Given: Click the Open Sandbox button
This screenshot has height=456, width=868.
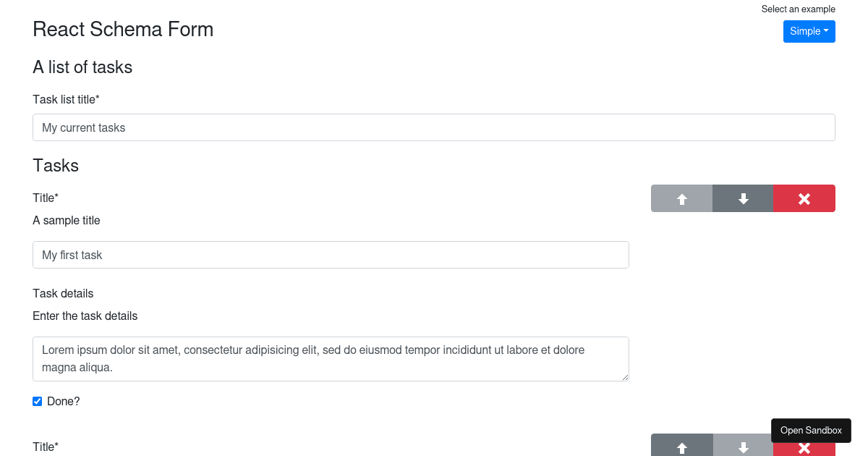Looking at the screenshot, I should point(811,430).
